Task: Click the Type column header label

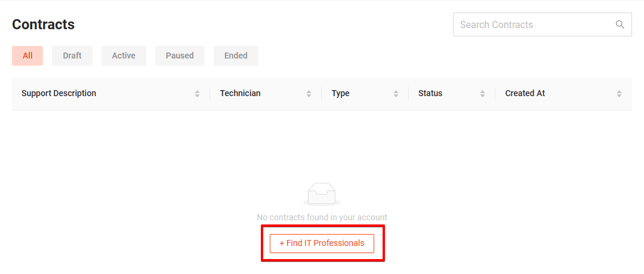Action: click(x=340, y=93)
